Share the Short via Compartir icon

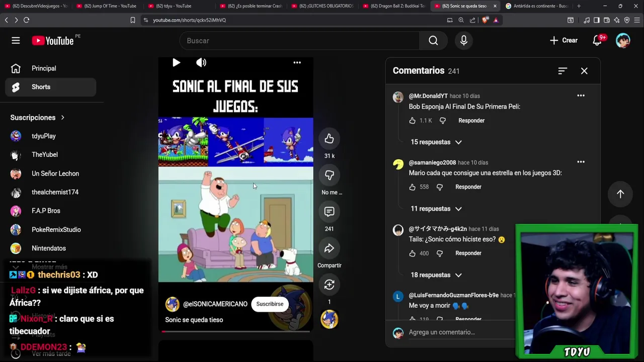(x=329, y=248)
